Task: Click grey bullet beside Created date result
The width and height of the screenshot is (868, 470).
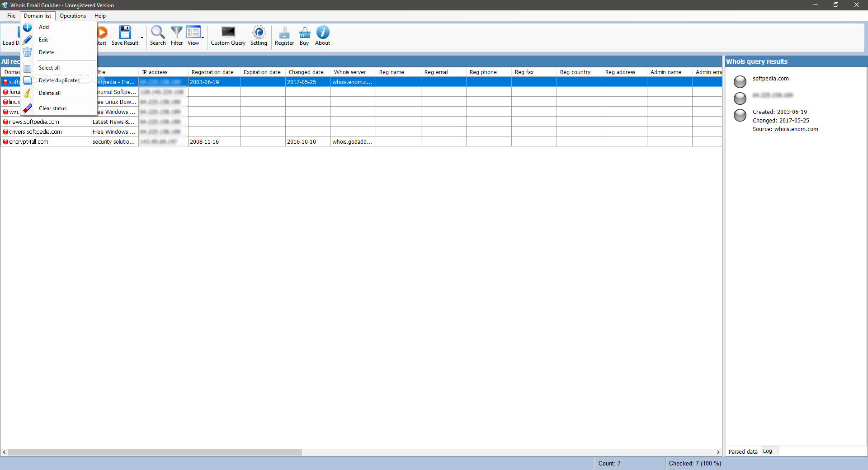Action: 740,115
